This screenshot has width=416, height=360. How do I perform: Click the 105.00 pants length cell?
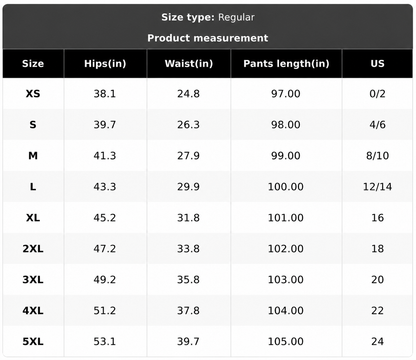tap(286, 342)
